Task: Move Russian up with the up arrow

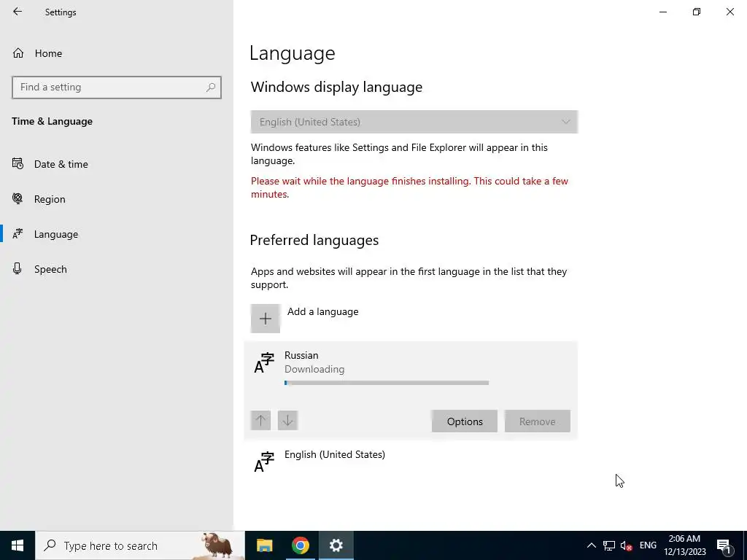Action: pyautogui.click(x=260, y=421)
